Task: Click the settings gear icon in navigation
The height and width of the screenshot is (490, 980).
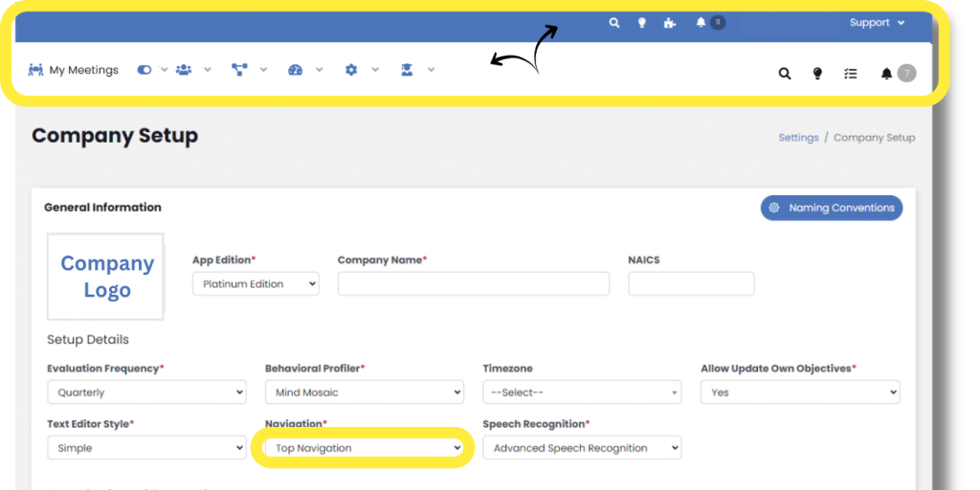Action: click(x=351, y=70)
